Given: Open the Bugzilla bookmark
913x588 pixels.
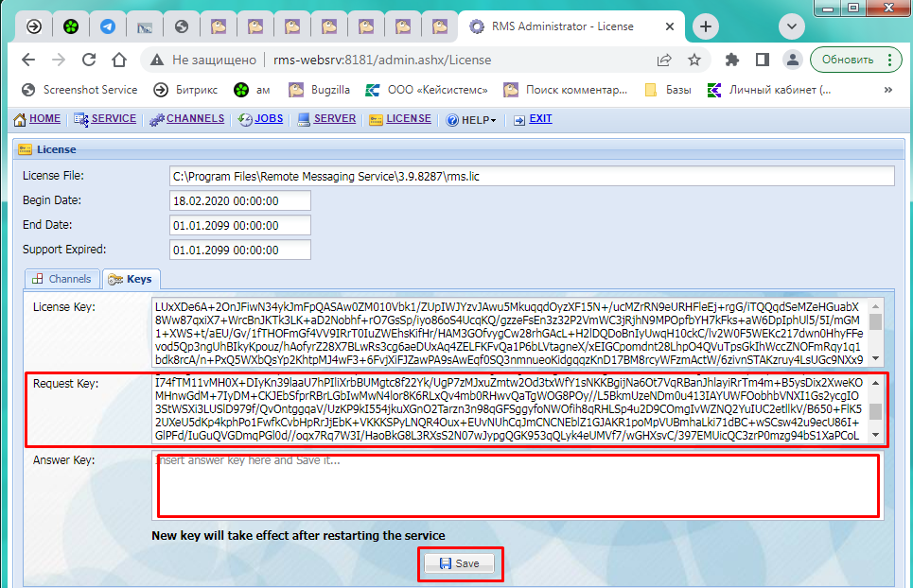Looking at the screenshot, I should click(x=320, y=90).
